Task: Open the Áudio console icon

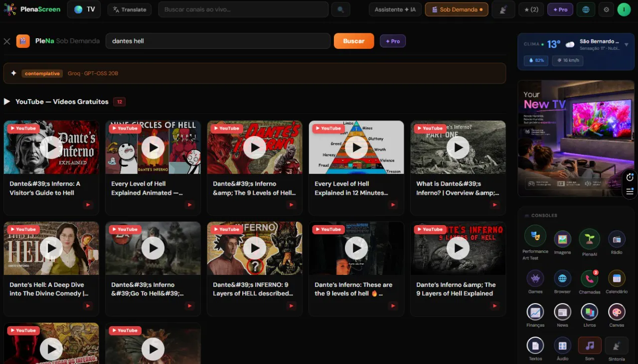Action: (x=562, y=346)
